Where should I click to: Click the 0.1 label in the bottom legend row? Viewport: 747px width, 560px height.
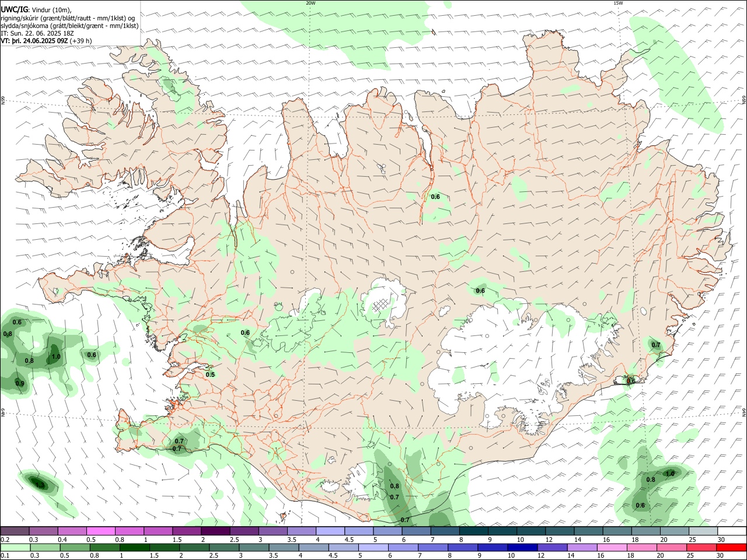tap(5, 556)
